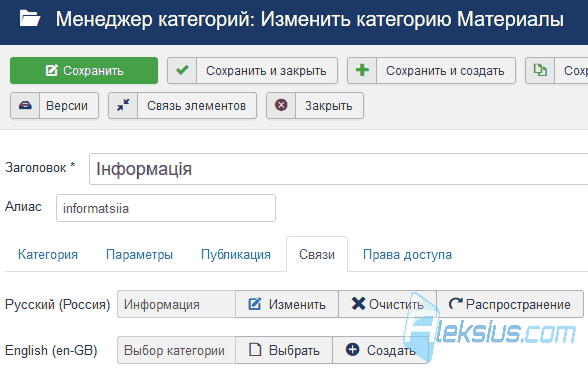The height and width of the screenshot is (373, 588).
Task: Click the Заголовок field containing Інформація
Action: tap(339, 169)
